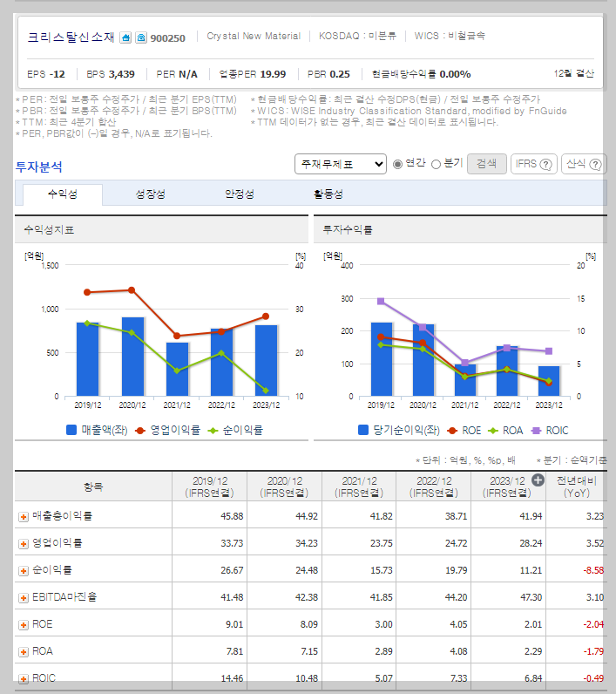Expand the ROE row
Screen dimensions: 616x694
[x=24, y=625]
